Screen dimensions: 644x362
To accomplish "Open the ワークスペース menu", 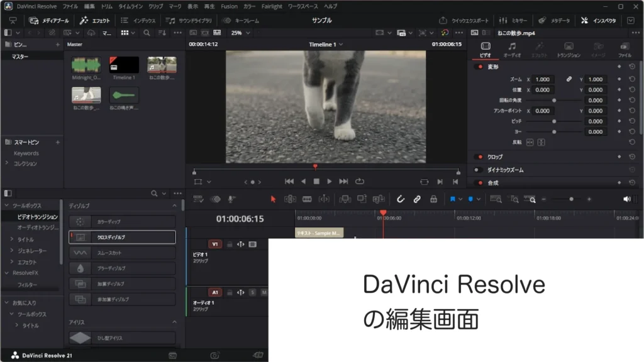I will pos(303,6).
